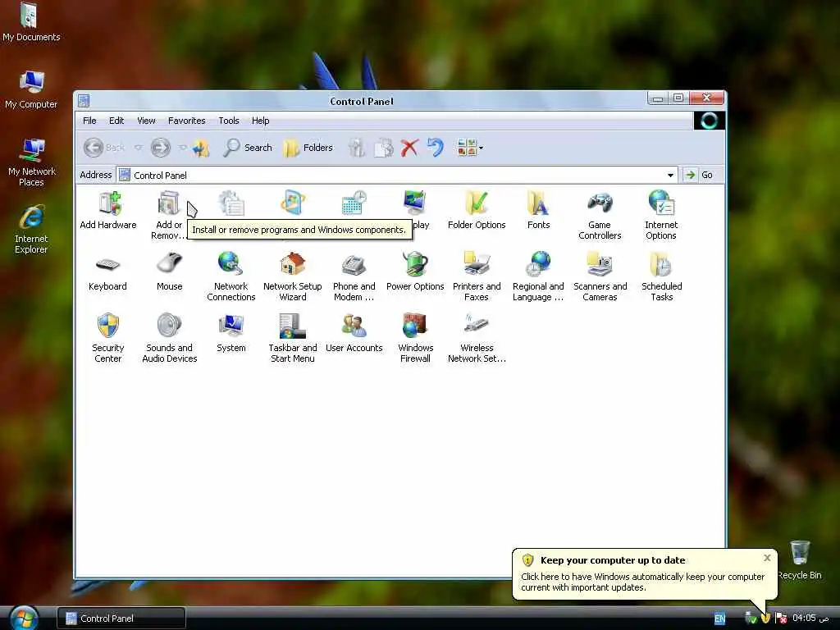Open the Fonts folder

538,210
